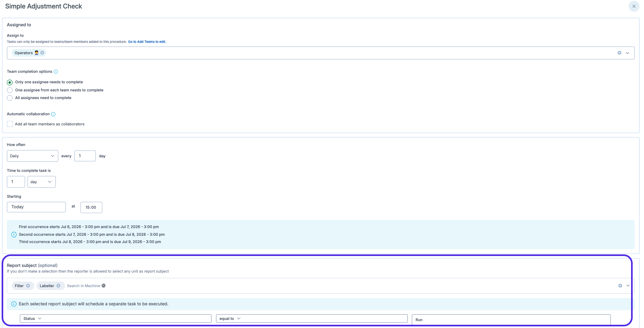This screenshot has width=644, height=328.
Task: Expand the Assign to dropdown chevron
Action: pyautogui.click(x=627, y=53)
